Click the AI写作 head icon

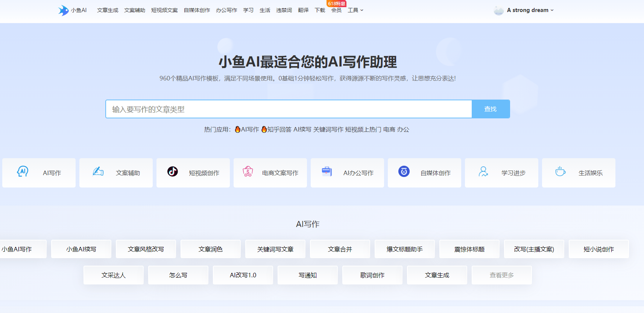(23, 172)
